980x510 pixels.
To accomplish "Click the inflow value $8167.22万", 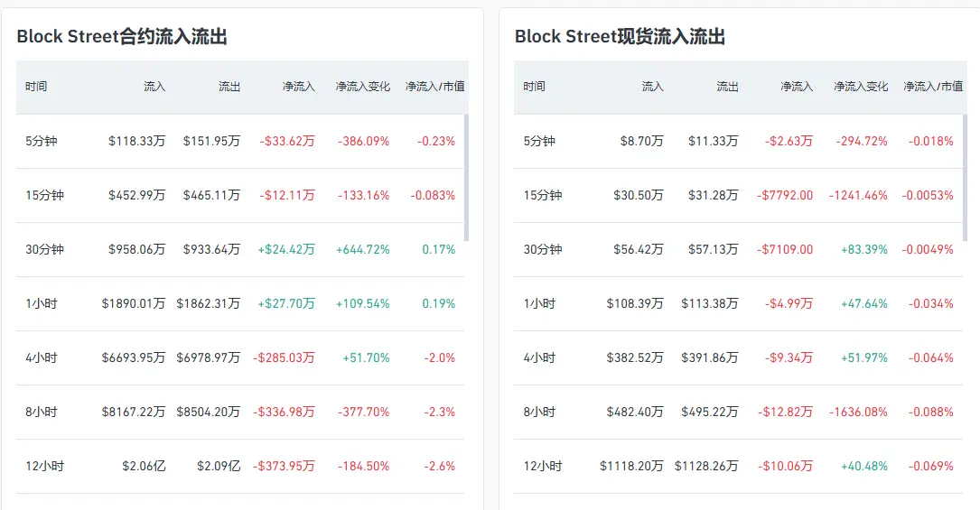I will click(134, 412).
